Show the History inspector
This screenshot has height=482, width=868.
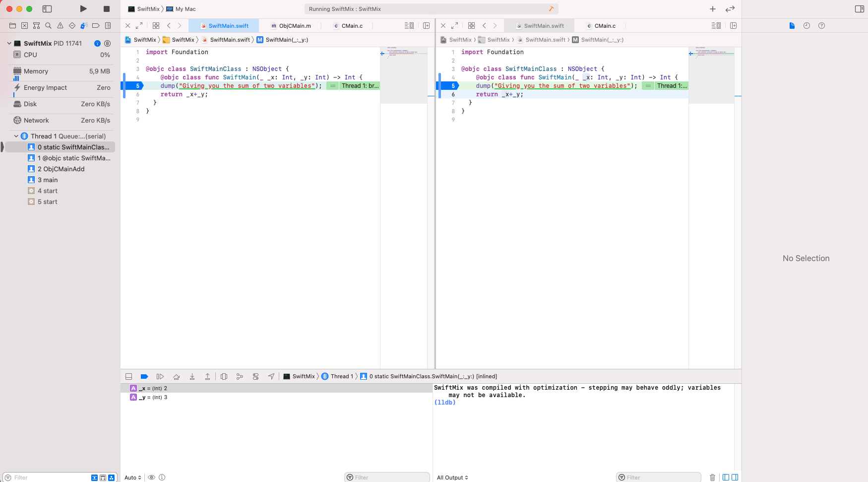(807, 26)
